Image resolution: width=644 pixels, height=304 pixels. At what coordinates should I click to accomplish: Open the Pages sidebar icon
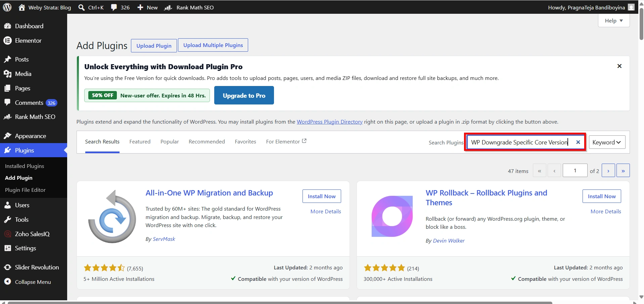point(7,88)
